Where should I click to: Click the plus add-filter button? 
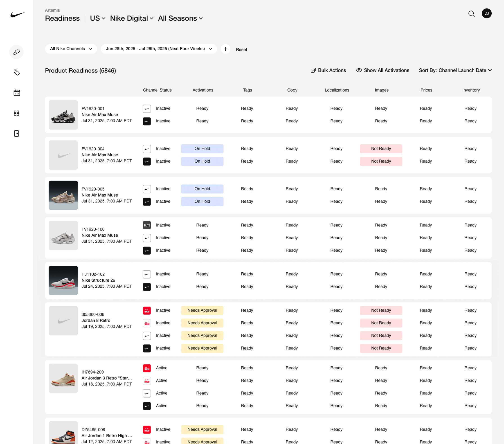click(x=225, y=49)
